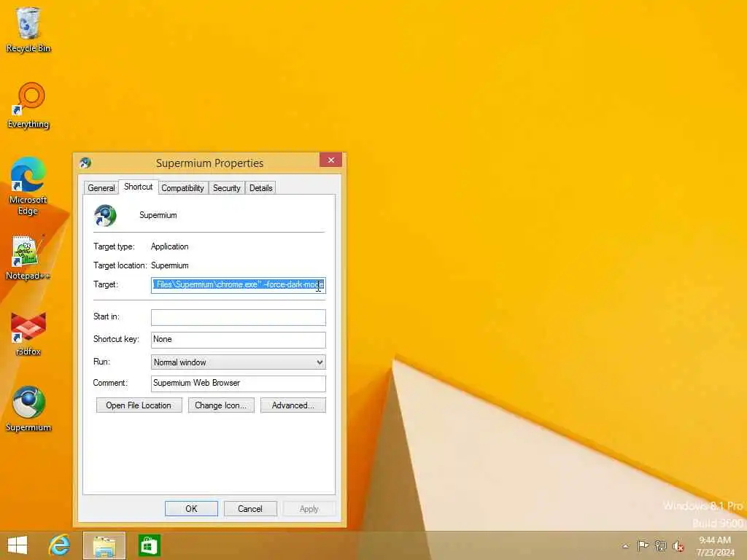Select the Supermium desktop shortcut

28,409
